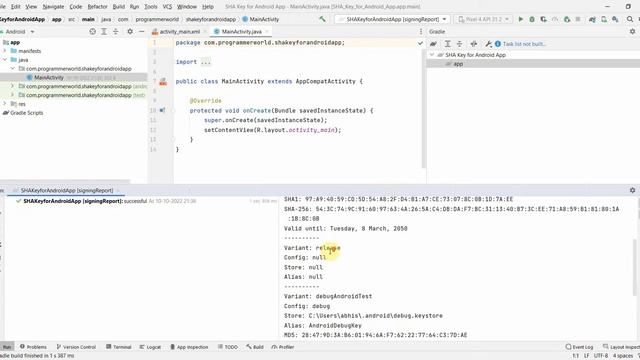Click UTF-8 encoding in status bar
The height and width of the screenshot is (360, 640).
pyautogui.click(x=601, y=356)
